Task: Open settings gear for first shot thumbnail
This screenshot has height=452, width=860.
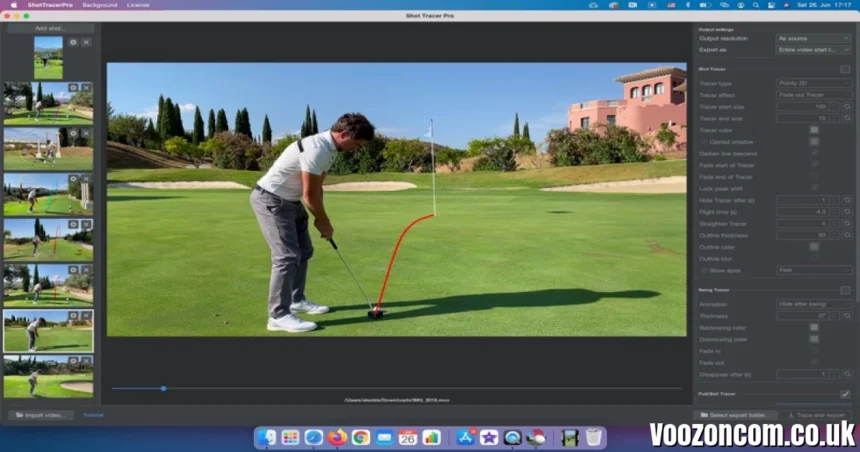Action: (x=73, y=43)
